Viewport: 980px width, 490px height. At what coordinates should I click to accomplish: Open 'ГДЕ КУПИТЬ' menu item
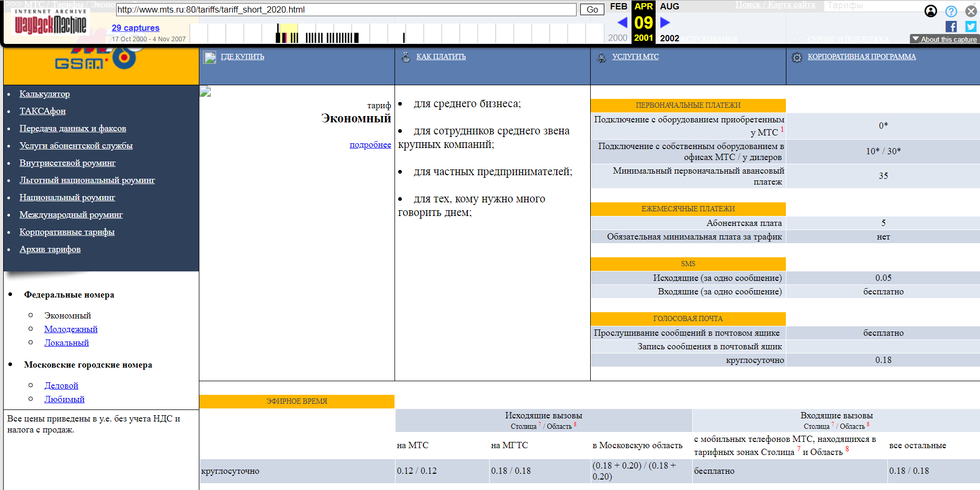[242, 56]
